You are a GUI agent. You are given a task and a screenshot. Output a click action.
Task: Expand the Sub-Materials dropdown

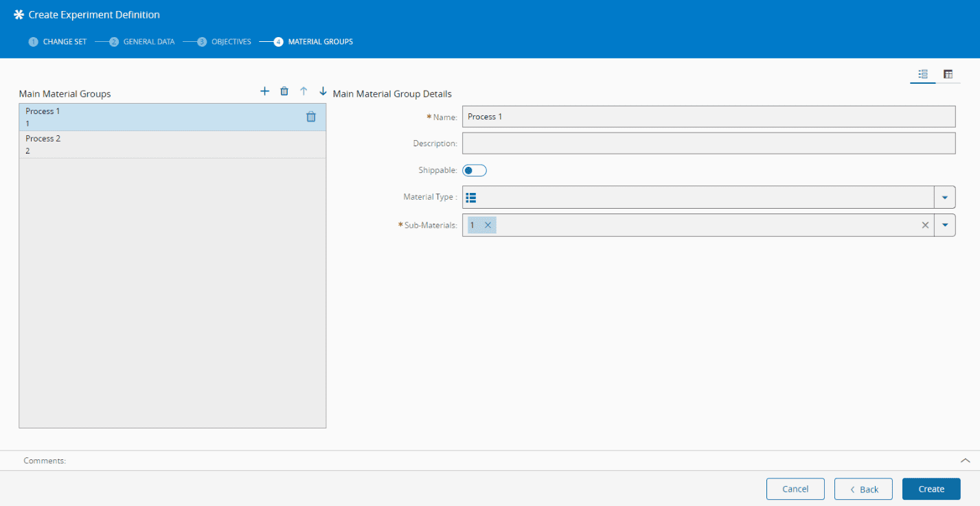pyautogui.click(x=945, y=225)
